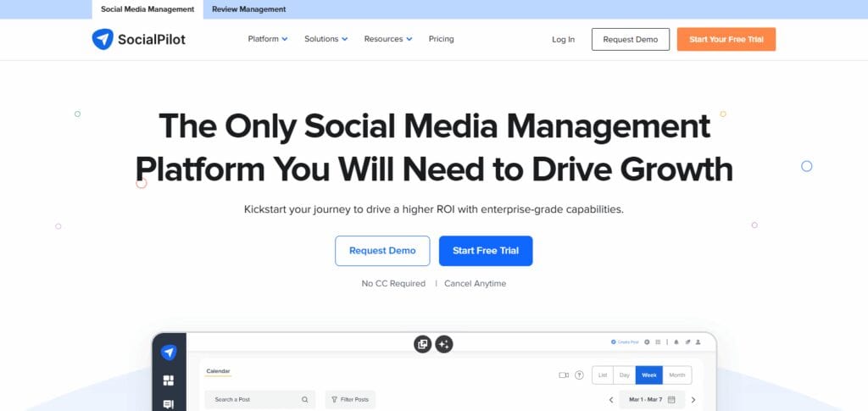This screenshot has width=868, height=411.
Task: Click the dashboard sidebar paper-plane logo
Action: coord(169,353)
